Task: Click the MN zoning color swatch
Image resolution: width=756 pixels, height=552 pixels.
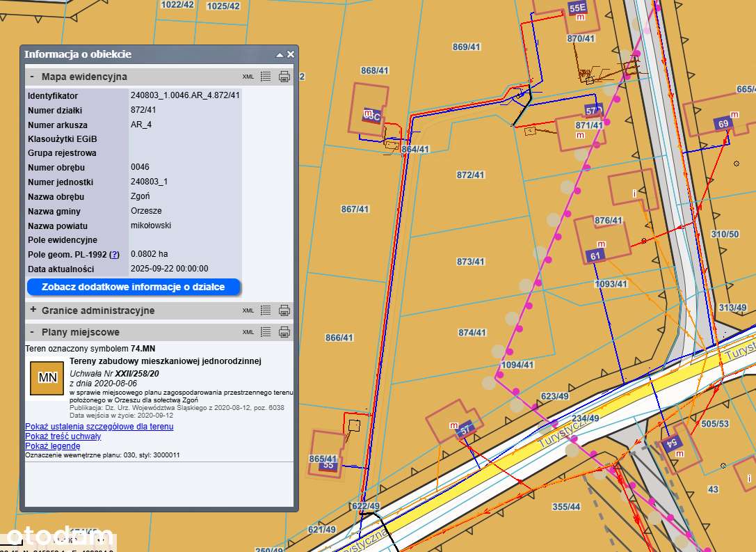Action: point(47,378)
